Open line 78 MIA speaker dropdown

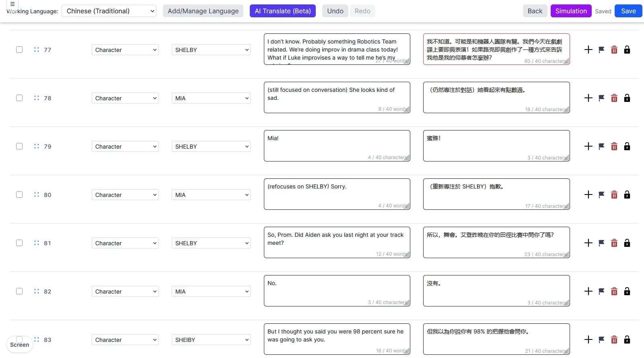click(x=211, y=98)
